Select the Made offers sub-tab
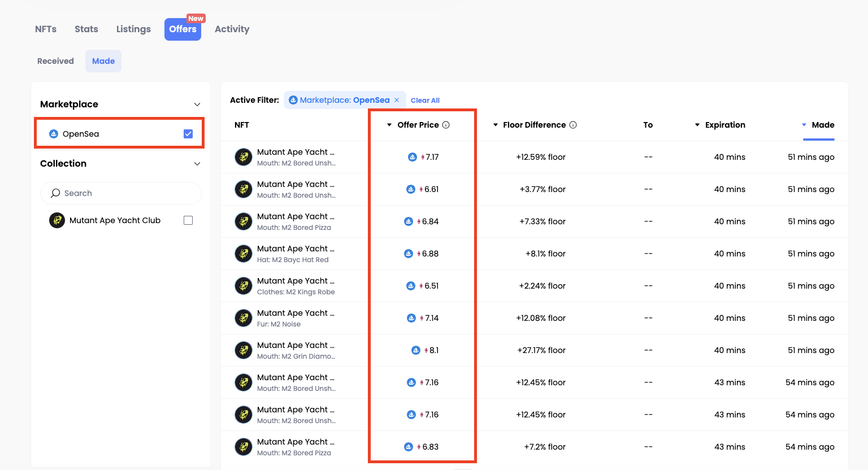 click(x=103, y=61)
